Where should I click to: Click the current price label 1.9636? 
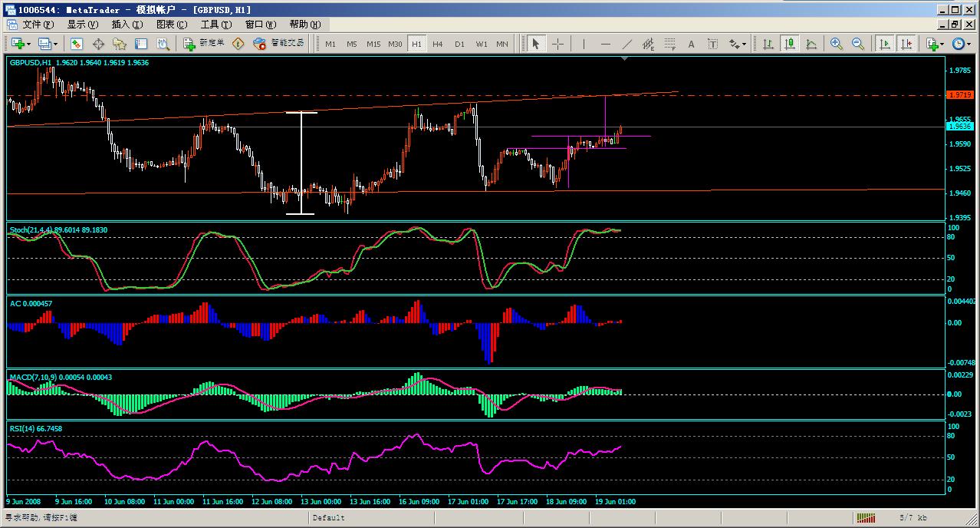pos(959,127)
